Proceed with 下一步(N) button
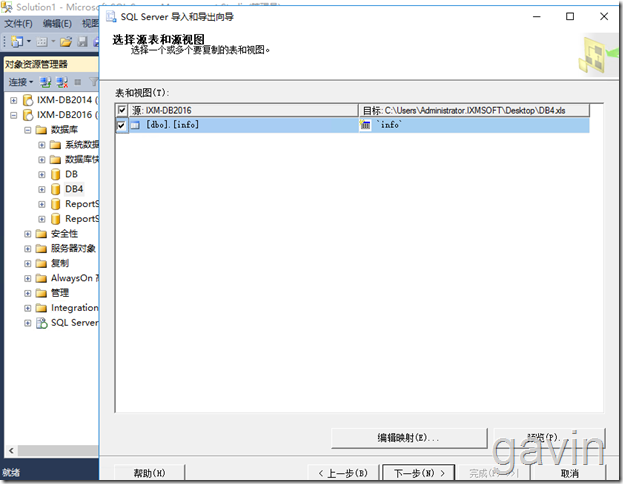 tap(419, 473)
